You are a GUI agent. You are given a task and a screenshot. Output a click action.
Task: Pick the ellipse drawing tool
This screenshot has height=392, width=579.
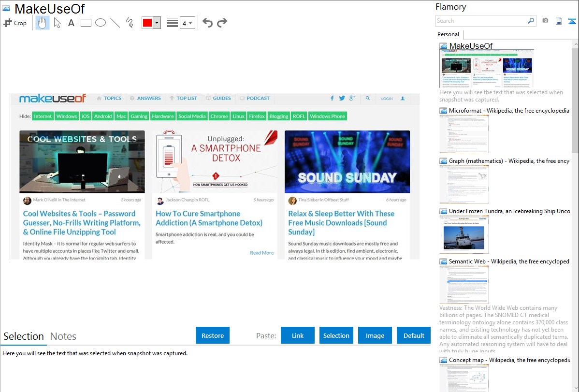(x=100, y=23)
